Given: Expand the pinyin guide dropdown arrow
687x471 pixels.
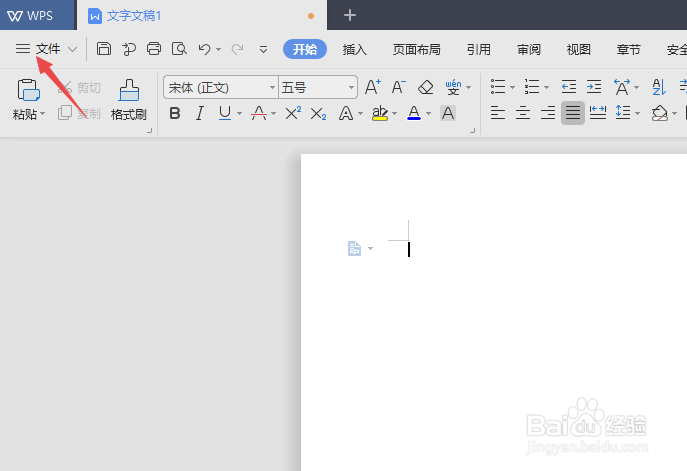Looking at the screenshot, I should click(468, 88).
